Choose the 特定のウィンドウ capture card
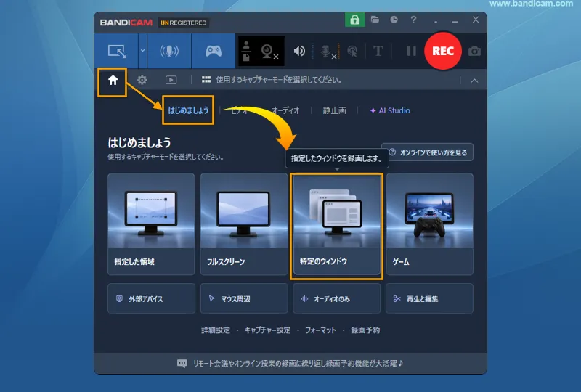Screen dimensions: 581x392 (336, 224)
